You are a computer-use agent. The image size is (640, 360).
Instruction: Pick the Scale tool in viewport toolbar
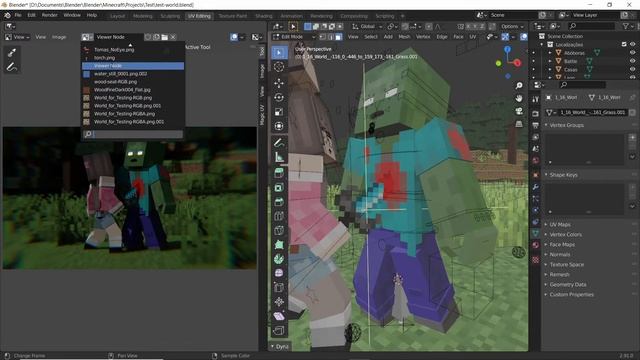pos(279,112)
